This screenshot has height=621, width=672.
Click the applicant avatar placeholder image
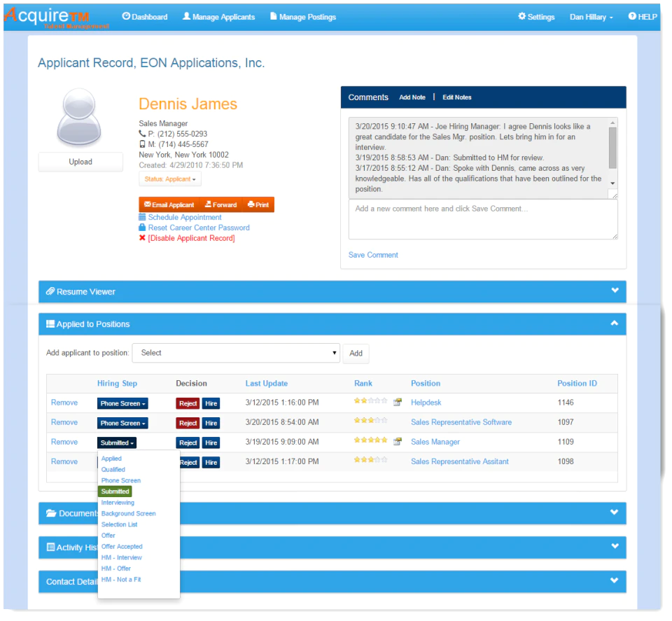coord(79,118)
